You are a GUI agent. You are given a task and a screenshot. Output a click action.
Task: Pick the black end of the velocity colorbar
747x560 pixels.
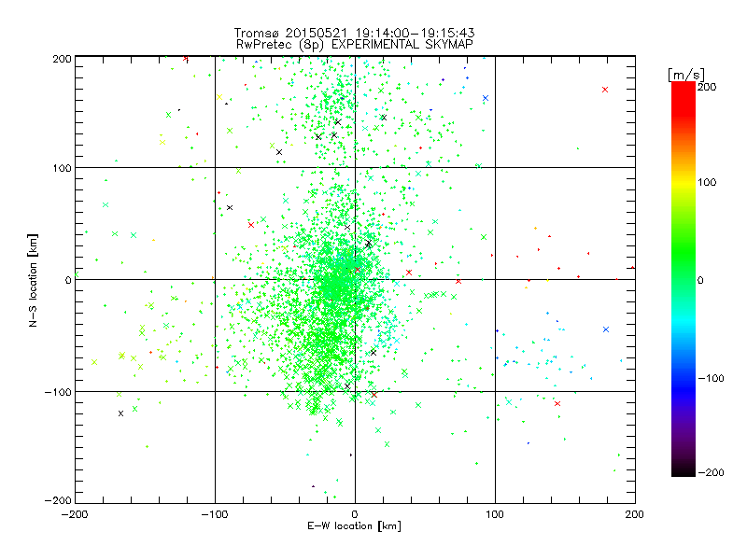tap(684, 469)
